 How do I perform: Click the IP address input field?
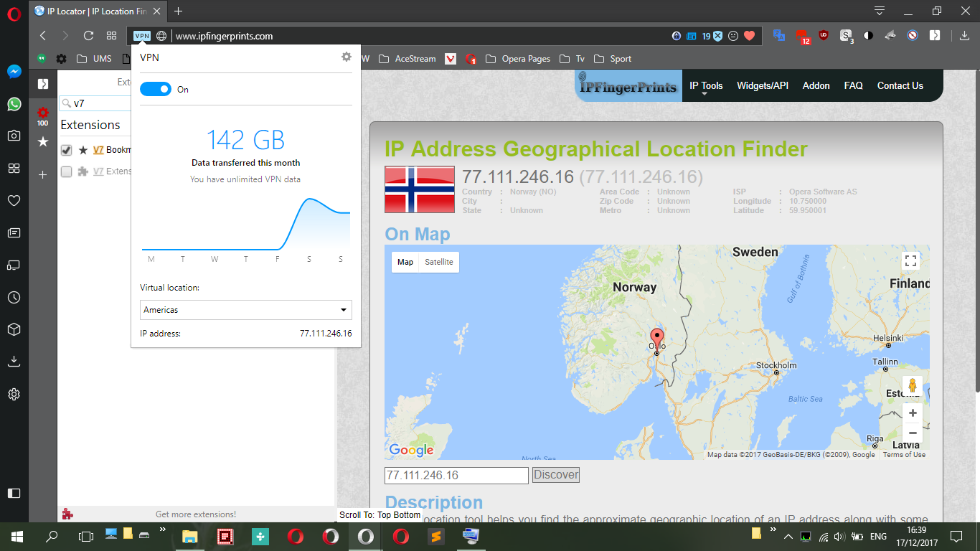click(457, 475)
